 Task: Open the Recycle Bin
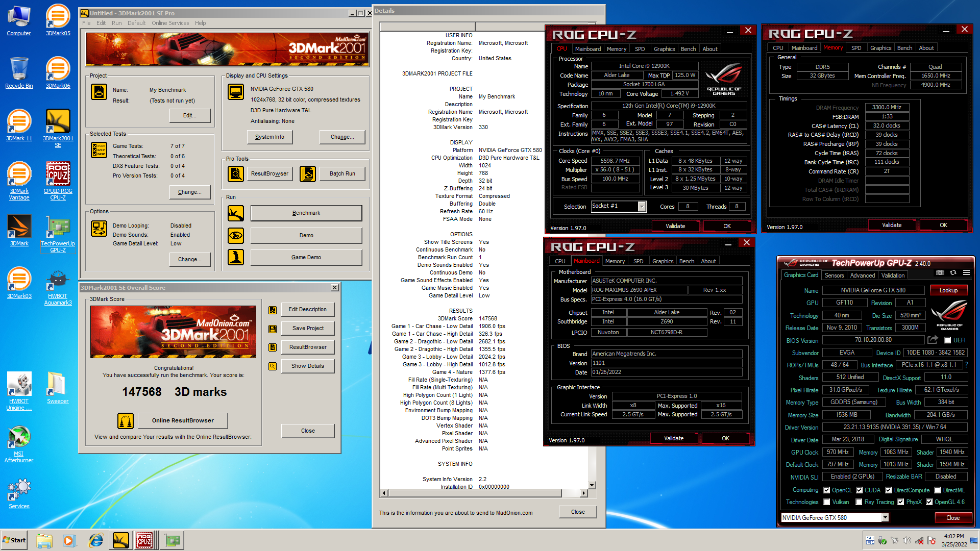(19, 72)
